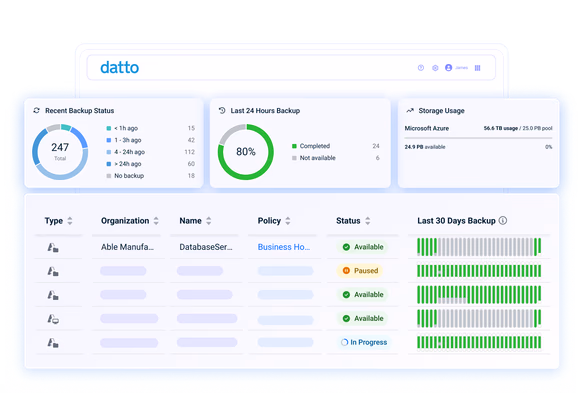Click the 'Able Manufa...' organization cell
Screen dimensions: 584x393
pyautogui.click(x=127, y=247)
